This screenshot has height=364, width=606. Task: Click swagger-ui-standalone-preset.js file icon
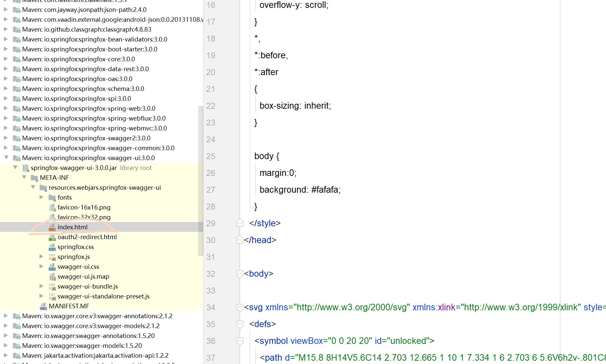[x=52, y=296]
